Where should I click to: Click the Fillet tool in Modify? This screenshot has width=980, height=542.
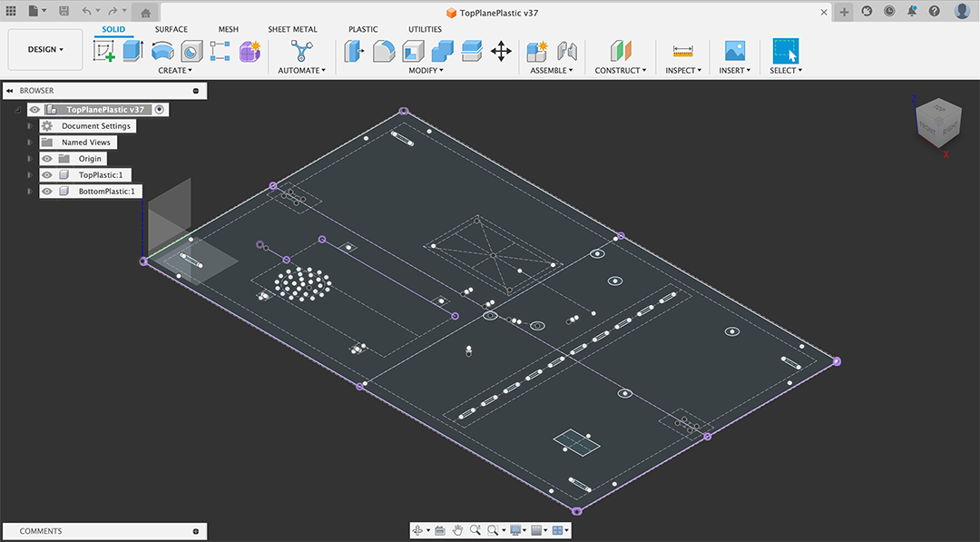click(x=384, y=51)
